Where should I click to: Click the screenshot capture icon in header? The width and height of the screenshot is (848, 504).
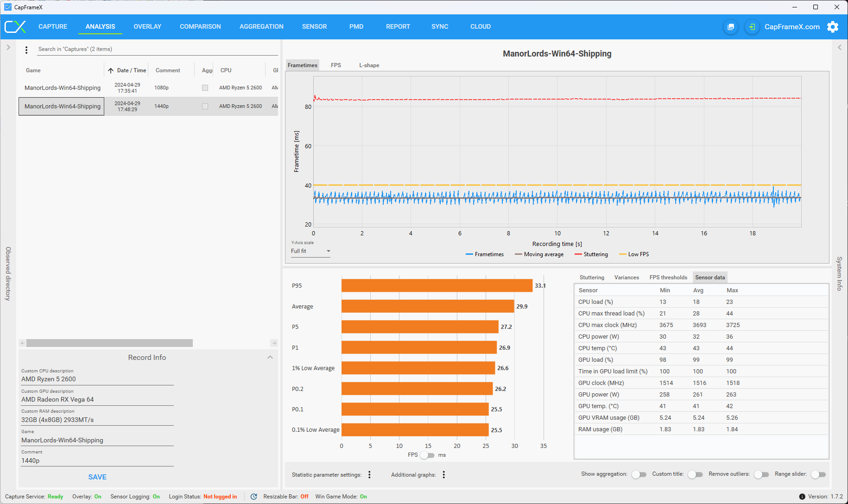pyautogui.click(x=731, y=27)
